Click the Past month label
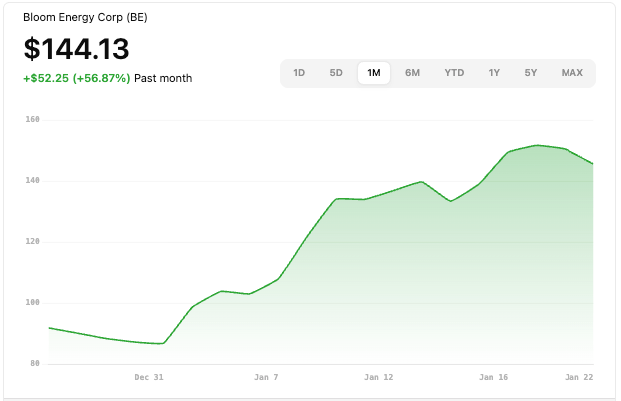Image resolution: width=621 pixels, height=401 pixels. tap(163, 78)
